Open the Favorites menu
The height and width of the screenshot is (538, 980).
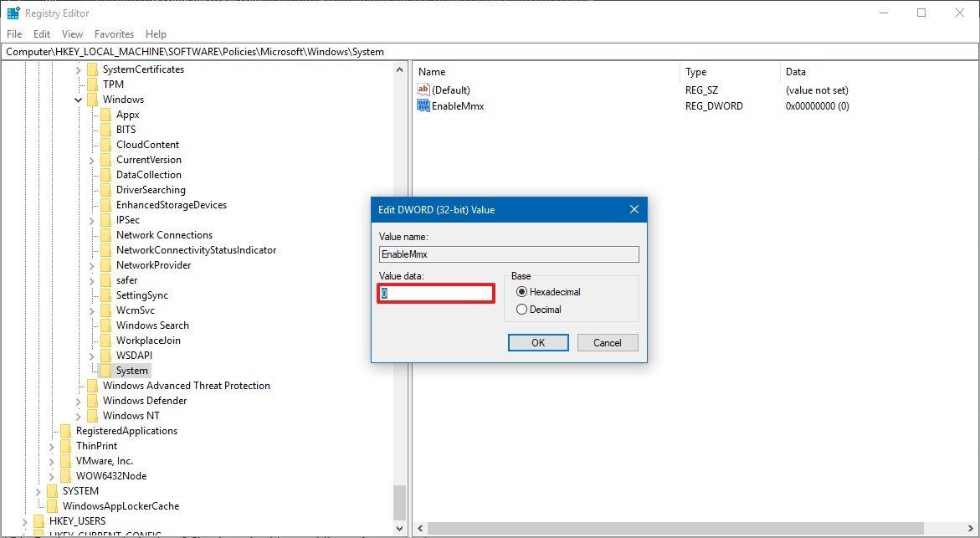click(x=113, y=33)
